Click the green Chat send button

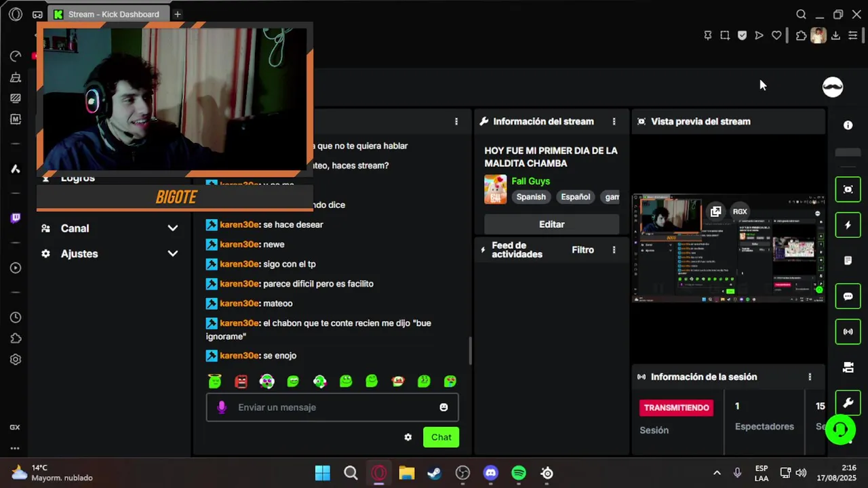[x=441, y=437]
